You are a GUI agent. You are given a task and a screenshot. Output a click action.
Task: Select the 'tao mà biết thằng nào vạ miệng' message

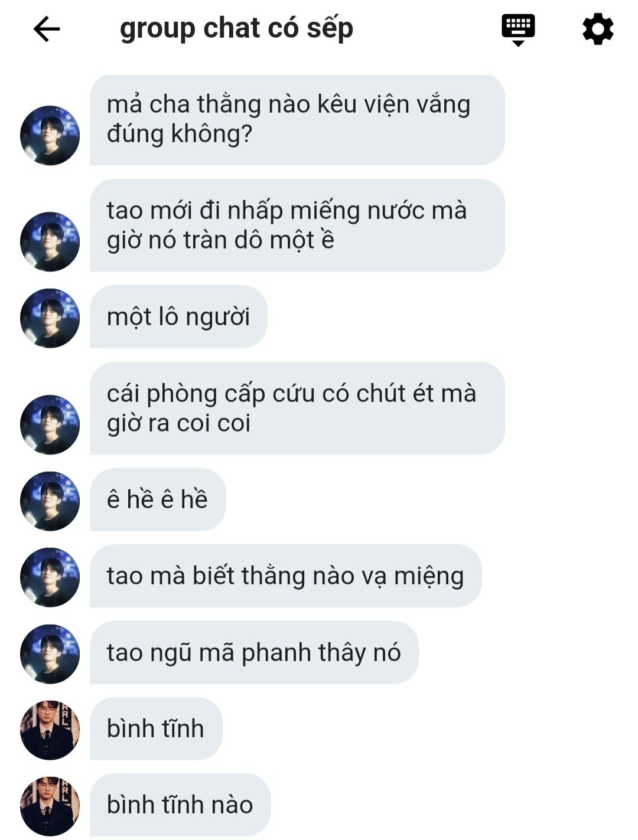[x=285, y=576]
